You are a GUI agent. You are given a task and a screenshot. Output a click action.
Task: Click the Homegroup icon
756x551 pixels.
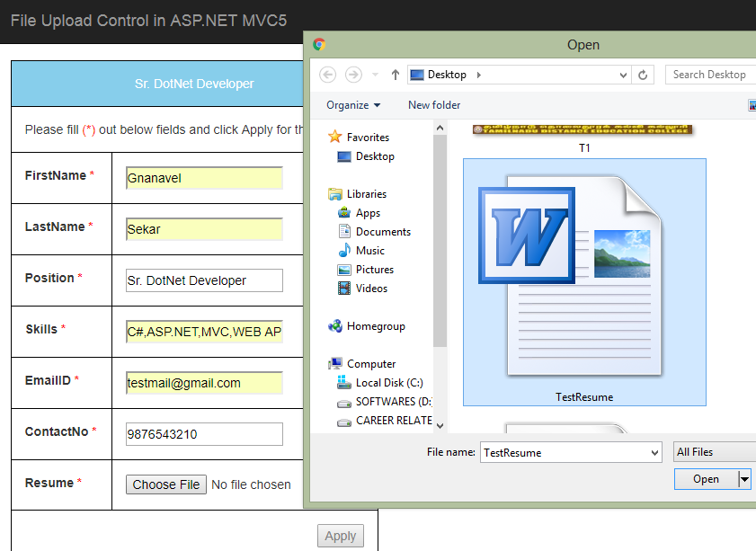(x=336, y=325)
